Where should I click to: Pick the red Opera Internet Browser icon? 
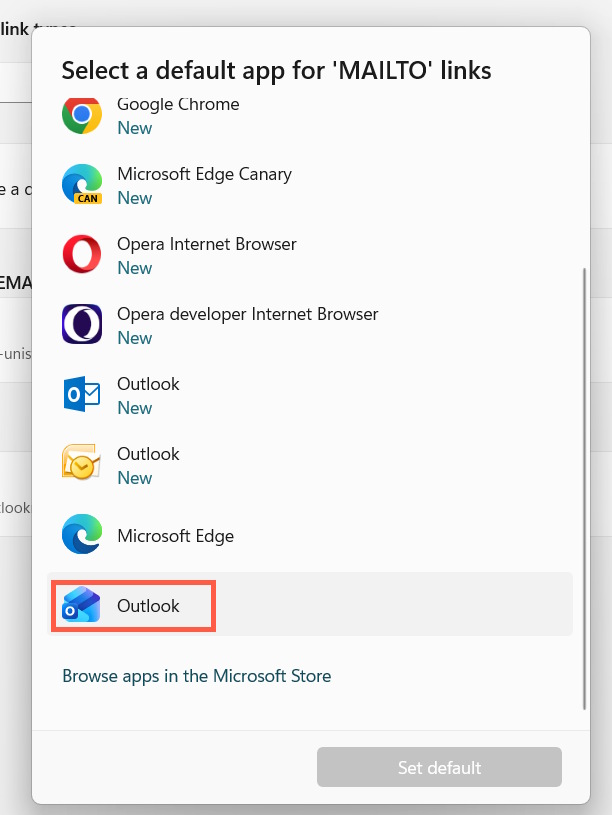(82, 254)
